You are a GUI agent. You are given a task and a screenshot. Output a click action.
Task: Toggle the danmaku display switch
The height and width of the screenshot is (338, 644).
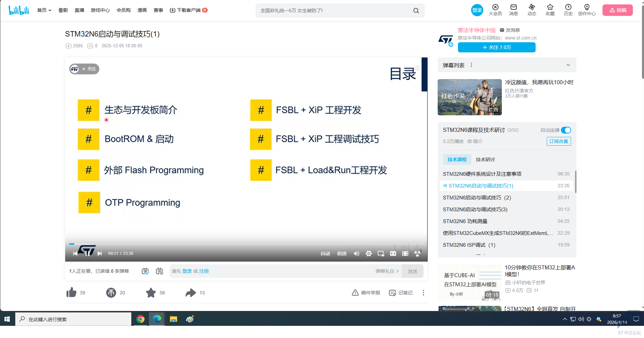pos(145,271)
